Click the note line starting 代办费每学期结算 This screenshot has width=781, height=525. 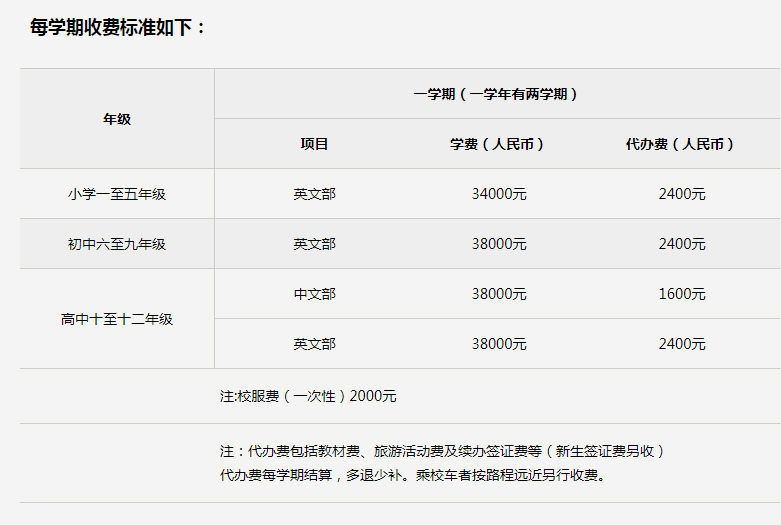pos(412,475)
